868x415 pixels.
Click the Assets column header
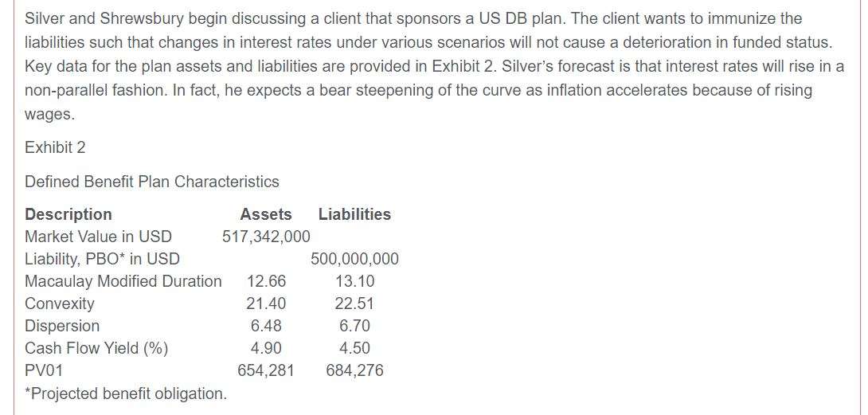coord(266,214)
